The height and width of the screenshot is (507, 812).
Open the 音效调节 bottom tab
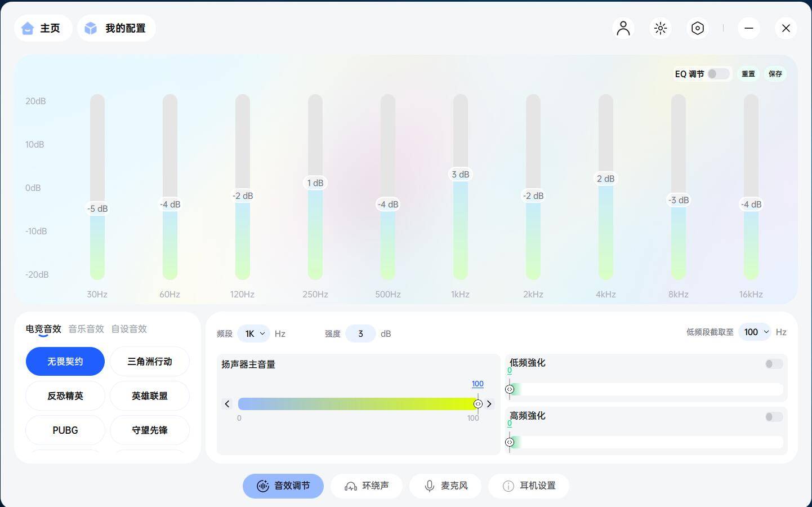point(283,486)
